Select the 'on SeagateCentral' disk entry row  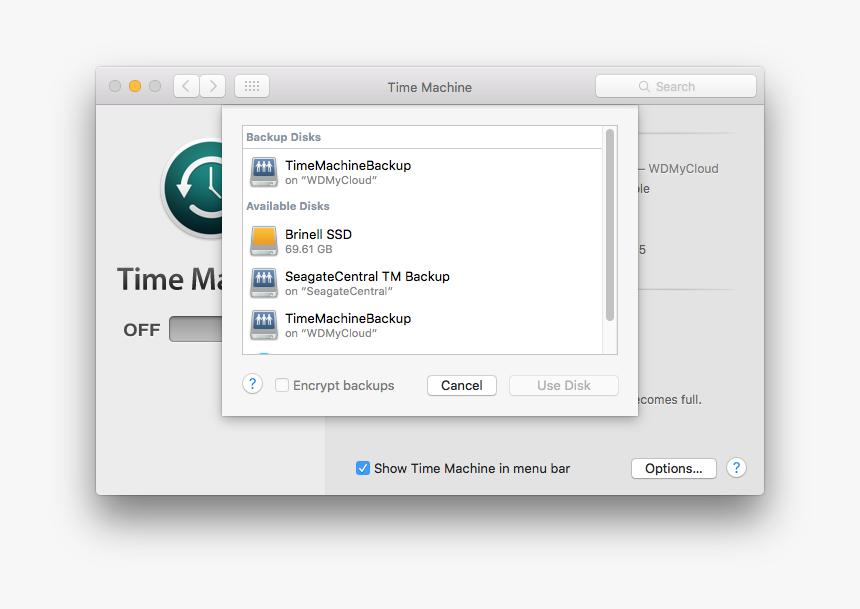pyautogui.click(x=370, y=283)
